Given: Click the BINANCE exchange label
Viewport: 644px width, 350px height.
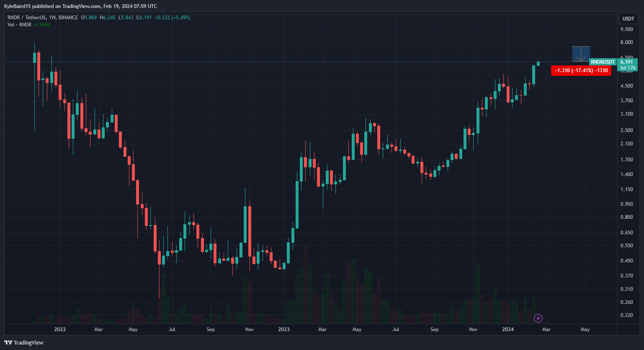Looking at the screenshot, I should pyautogui.click(x=68, y=18).
